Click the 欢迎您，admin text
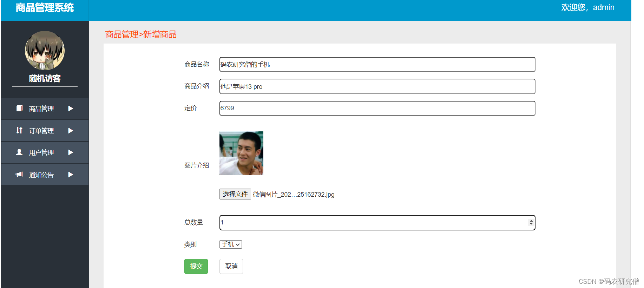The width and height of the screenshot is (644, 288). click(x=588, y=7)
